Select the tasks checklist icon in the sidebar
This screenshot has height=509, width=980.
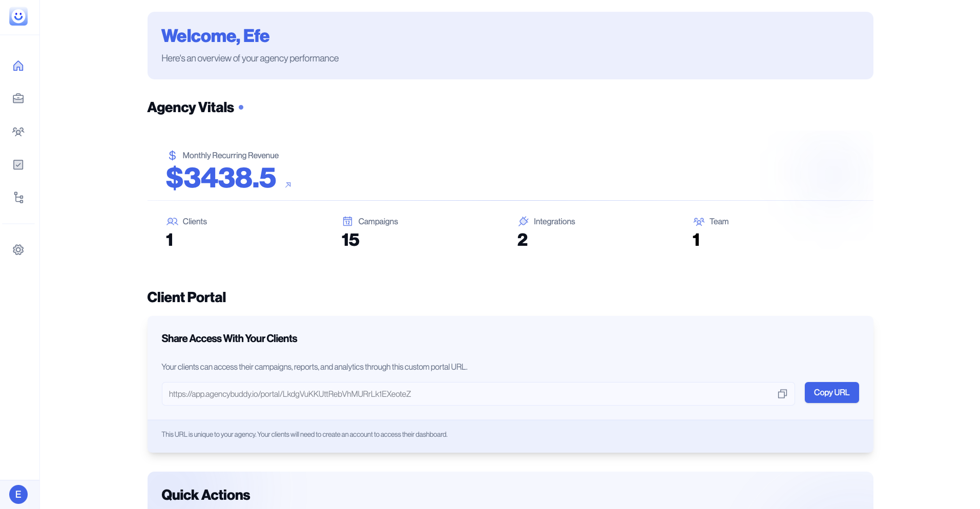coord(18,164)
